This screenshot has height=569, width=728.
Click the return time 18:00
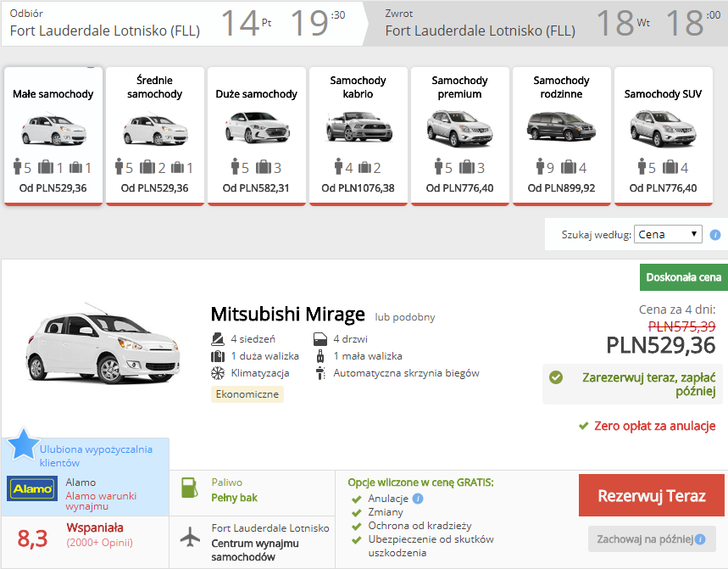(x=692, y=22)
